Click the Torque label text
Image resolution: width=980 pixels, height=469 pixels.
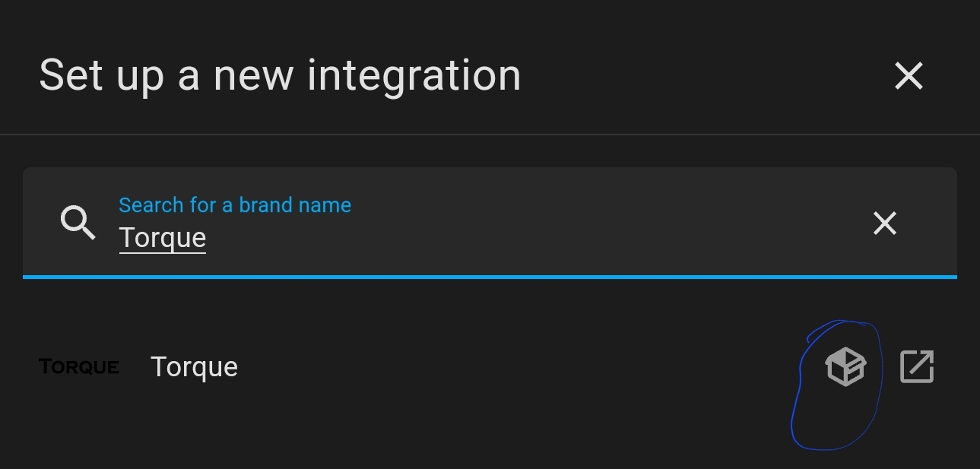(194, 366)
